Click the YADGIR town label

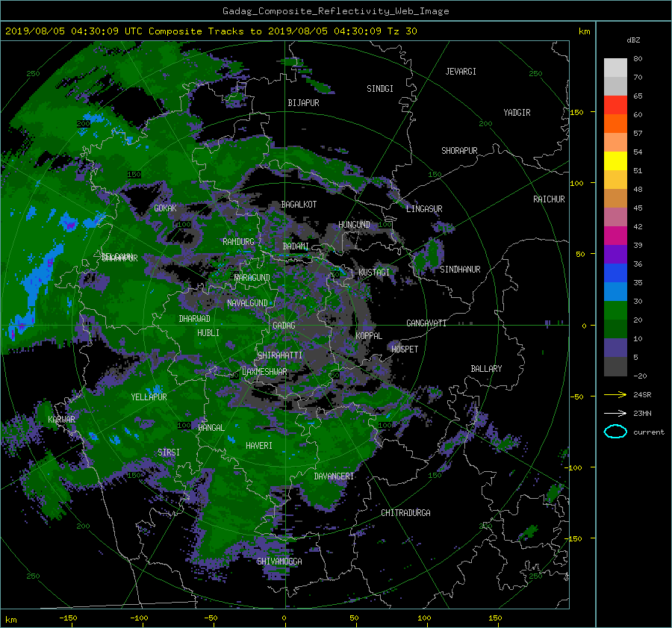517,113
